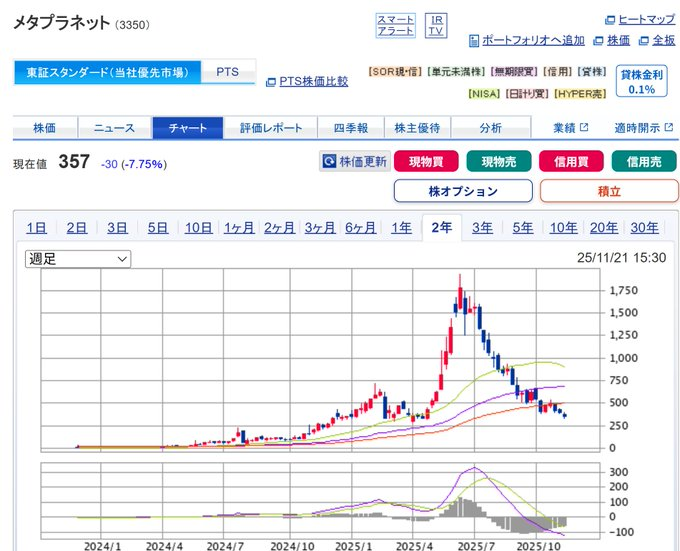Open the 分析 tab

click(490, 128)
